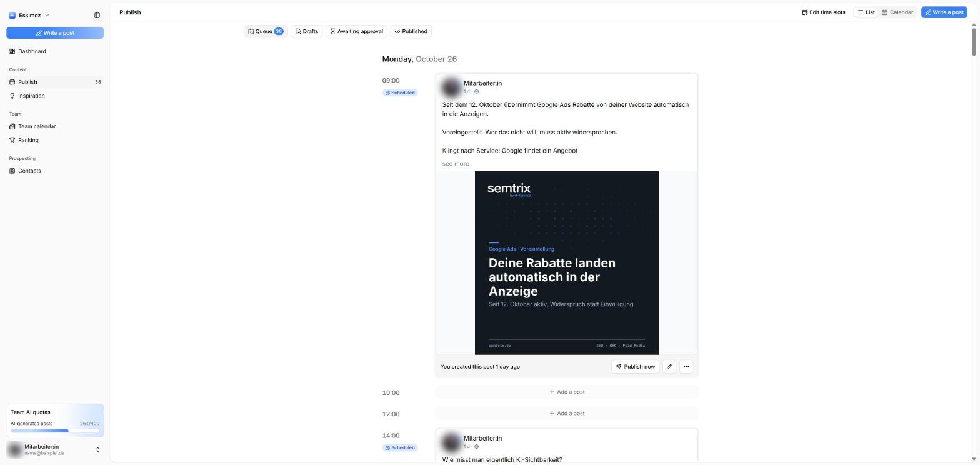Click the Eskimoz workspace logo icon
Viewport: 980px width, 465px height.
point(12,16)
